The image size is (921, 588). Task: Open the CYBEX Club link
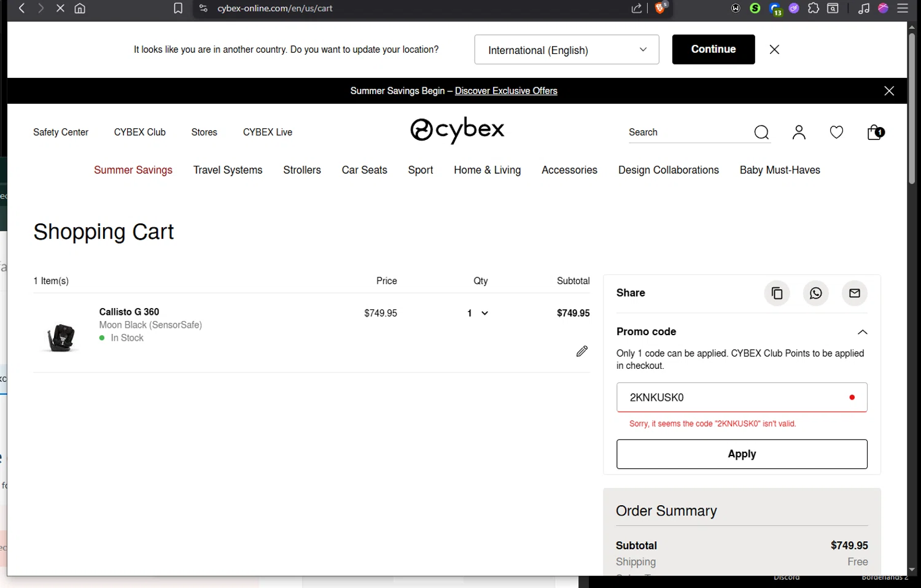coord(140,133)
